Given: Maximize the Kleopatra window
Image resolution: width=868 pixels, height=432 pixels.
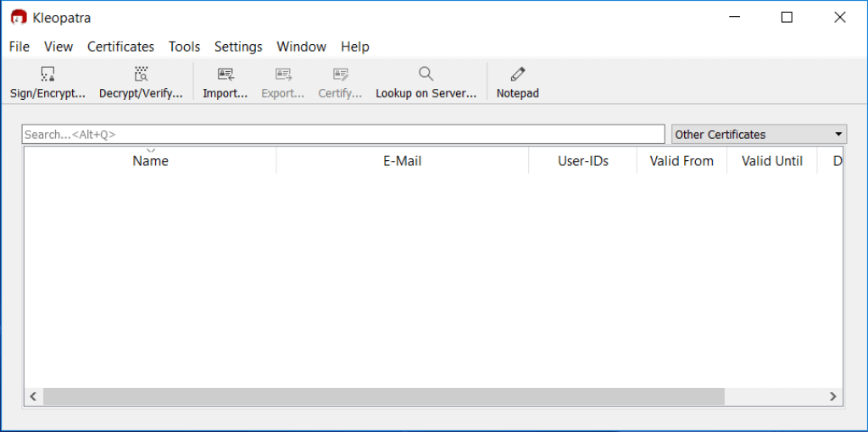Looking at the screenshot, I should 787,18.
